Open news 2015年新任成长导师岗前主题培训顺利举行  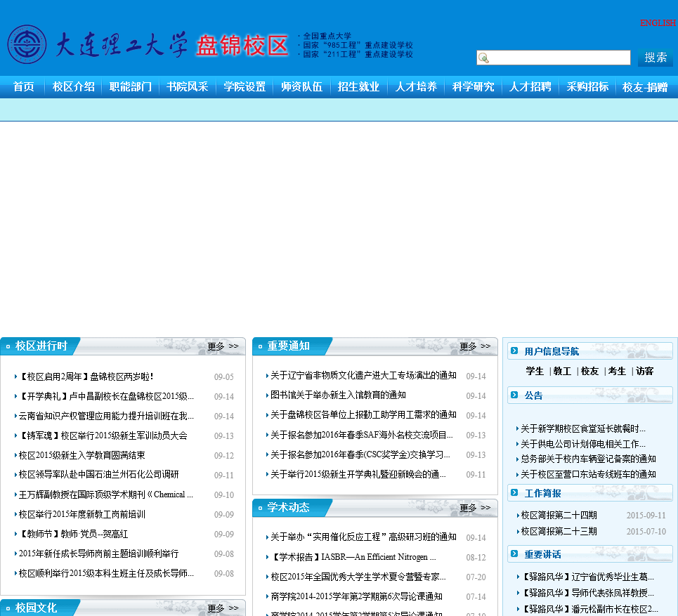tap(98, 553)
